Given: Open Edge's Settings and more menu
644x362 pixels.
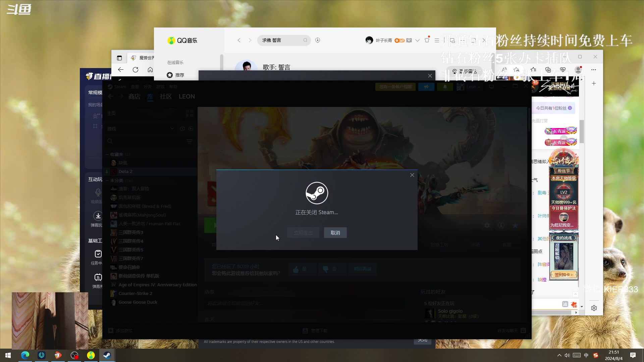Looking at the screenshot, I should click(x=594, y=70).
